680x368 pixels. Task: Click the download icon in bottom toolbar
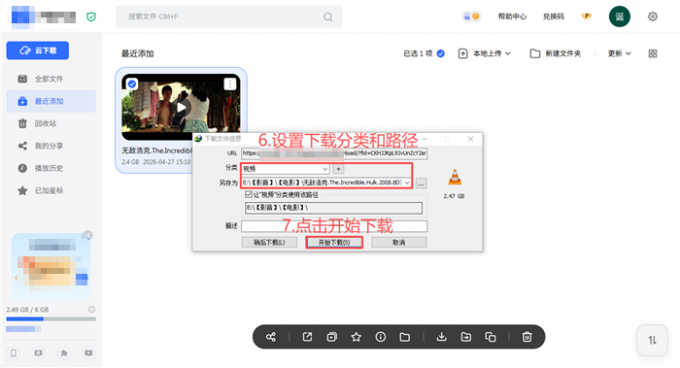click(x=441, y=337)
